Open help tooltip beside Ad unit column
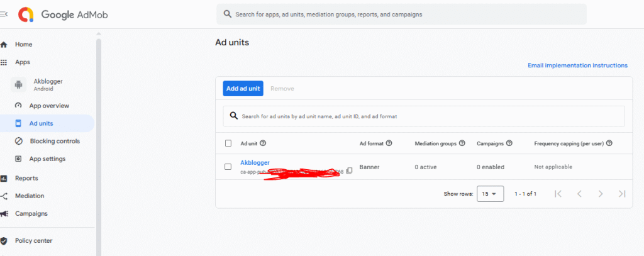This screenshot has height=256, width=644. pyautogui.click(x=264, y=143)
